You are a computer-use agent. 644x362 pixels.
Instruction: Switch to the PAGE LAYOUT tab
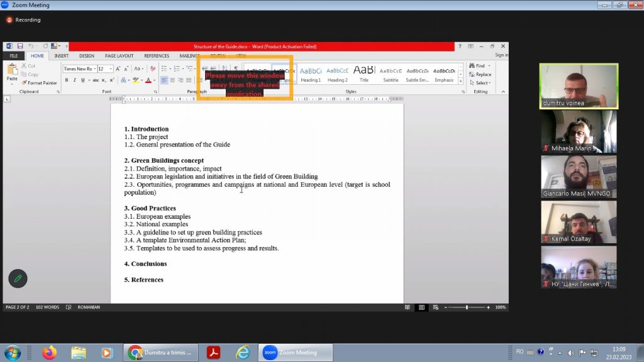(x=119, y=56)
